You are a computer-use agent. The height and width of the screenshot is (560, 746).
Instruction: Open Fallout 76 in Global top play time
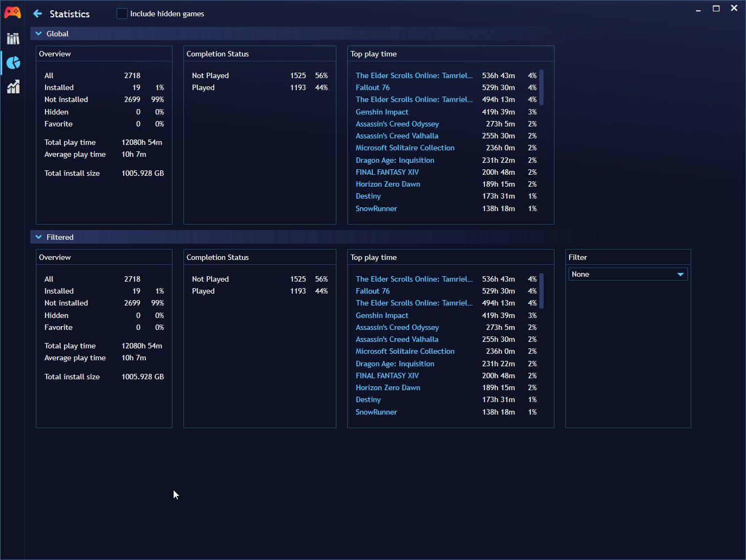click(373, 87)
